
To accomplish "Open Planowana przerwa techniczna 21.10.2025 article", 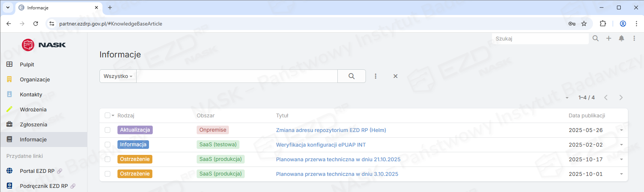I will [x=338, y=159].
